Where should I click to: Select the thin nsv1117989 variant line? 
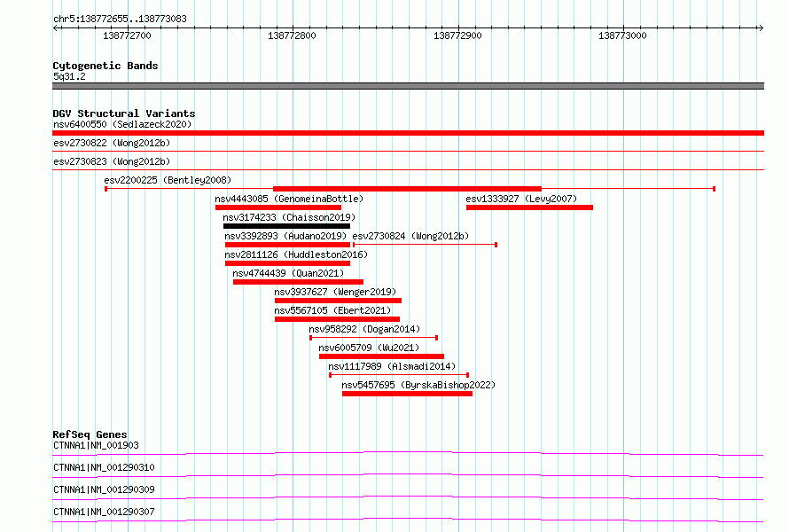click(x=399, y=375)
